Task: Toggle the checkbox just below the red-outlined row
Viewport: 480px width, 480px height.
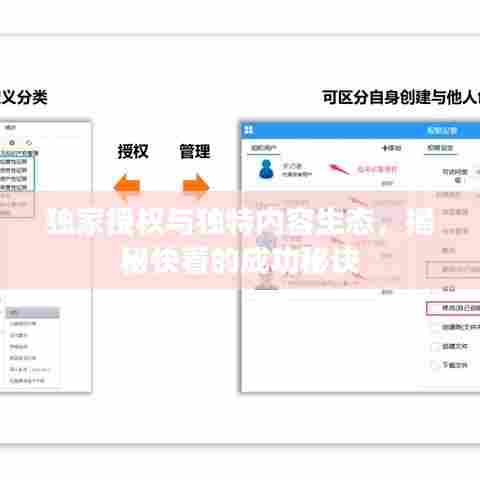Action: (x=435, y=327)
